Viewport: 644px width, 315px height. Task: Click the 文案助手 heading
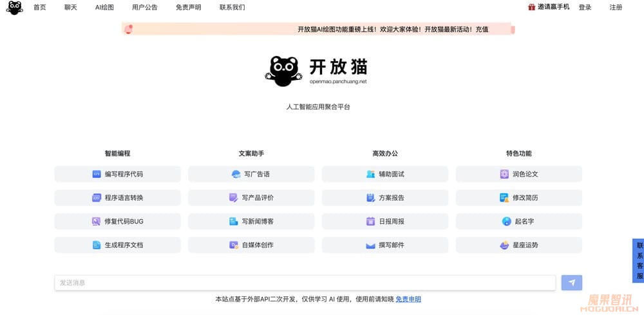point(251,153)
